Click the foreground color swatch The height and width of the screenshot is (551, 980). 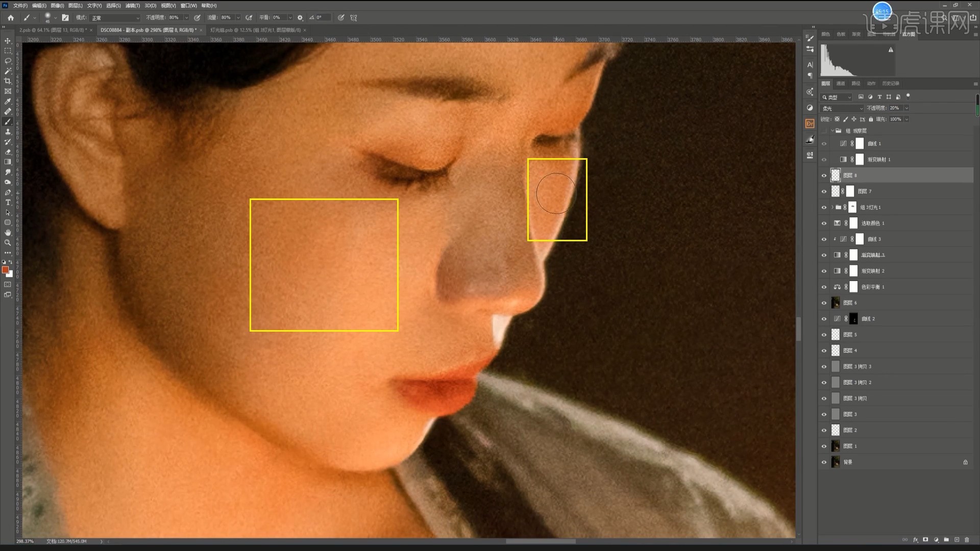(5, 270)
